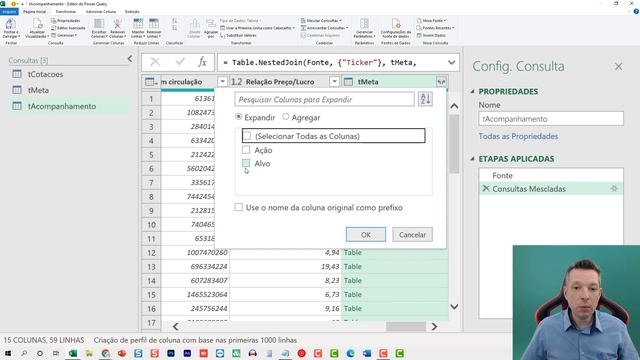640x360 pixels.
Task: Click Substituir Valores in the ribbon
Action: 238,36
